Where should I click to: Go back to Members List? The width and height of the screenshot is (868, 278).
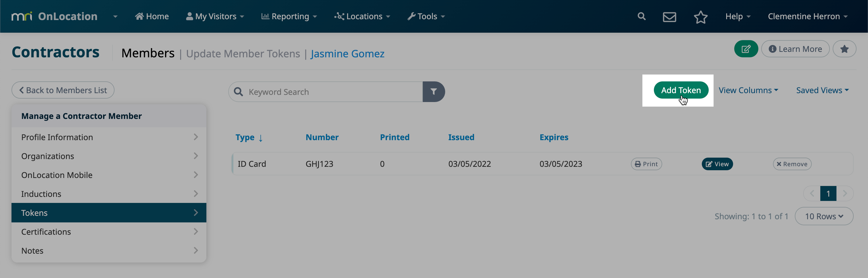(x=63, y=90)
